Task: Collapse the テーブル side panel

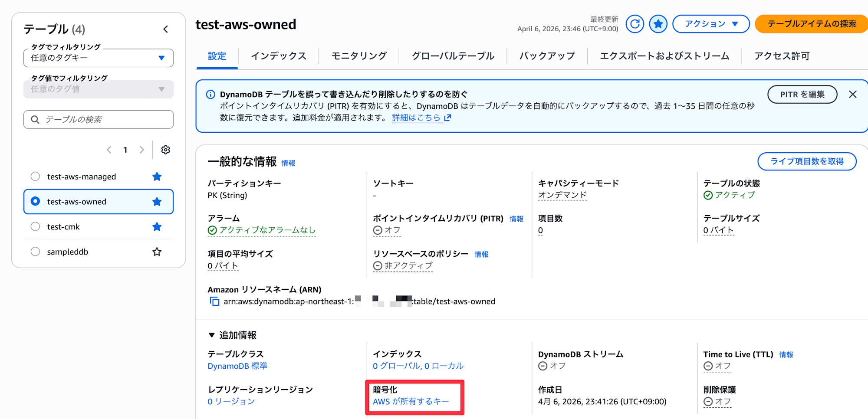Action: click(x=166, y=29)
